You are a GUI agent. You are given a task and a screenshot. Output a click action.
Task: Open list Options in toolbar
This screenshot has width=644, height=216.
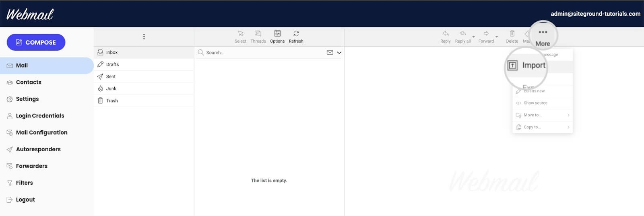(277, 37)
